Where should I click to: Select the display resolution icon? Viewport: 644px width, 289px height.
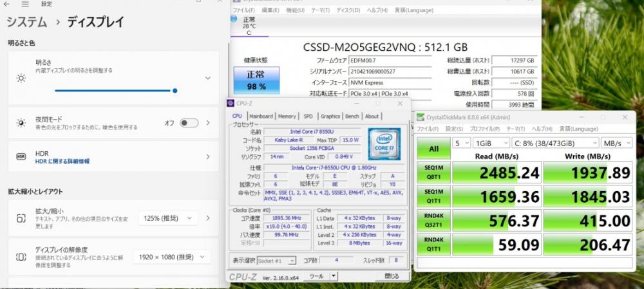(21, 257)
